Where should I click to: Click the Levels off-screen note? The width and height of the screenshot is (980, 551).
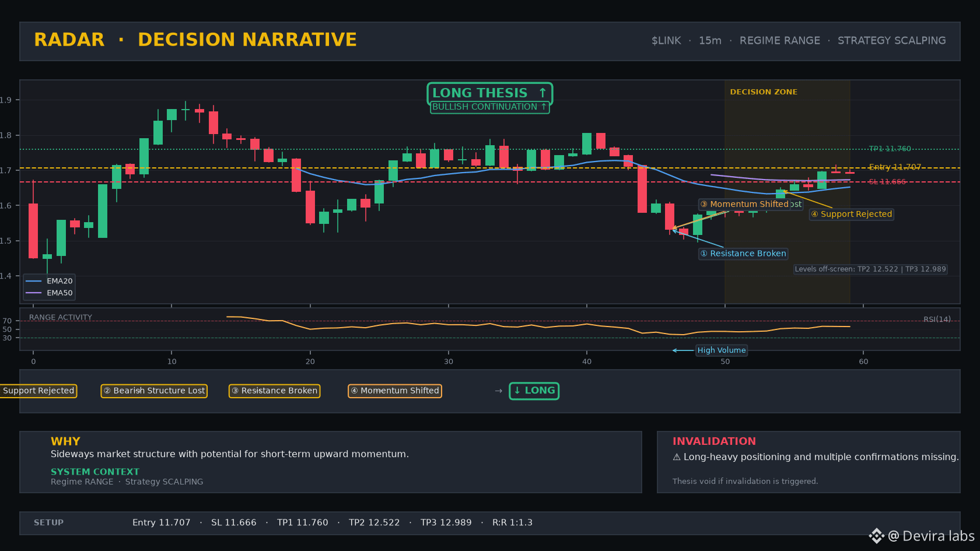coord(870,269)
